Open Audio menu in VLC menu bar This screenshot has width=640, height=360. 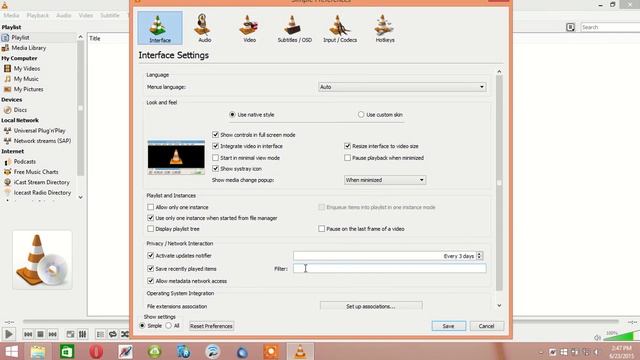click(x=64, y=15)
